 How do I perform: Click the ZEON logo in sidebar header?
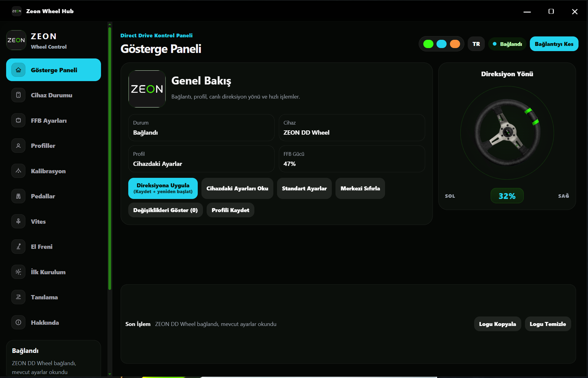coord(16,40)
